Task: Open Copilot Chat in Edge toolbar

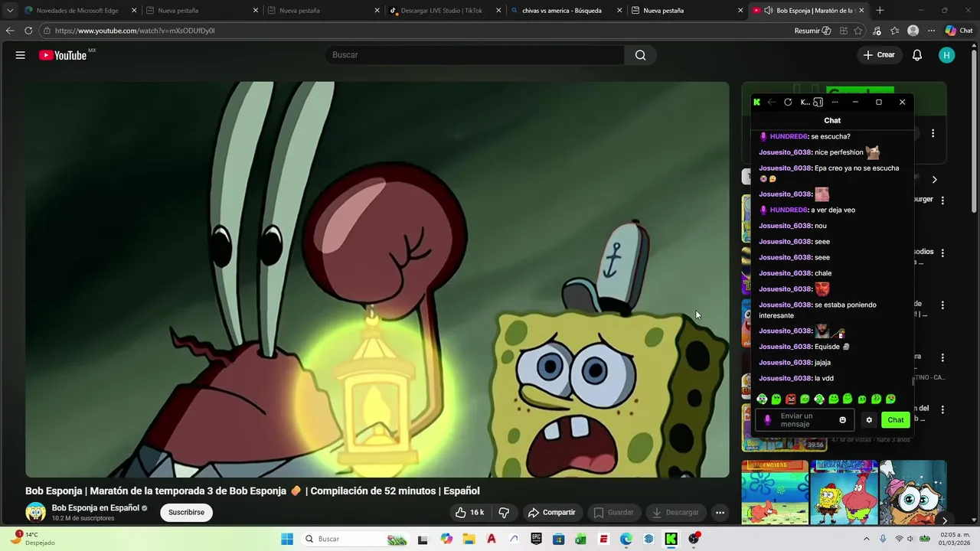Action: tap(959, 31)
